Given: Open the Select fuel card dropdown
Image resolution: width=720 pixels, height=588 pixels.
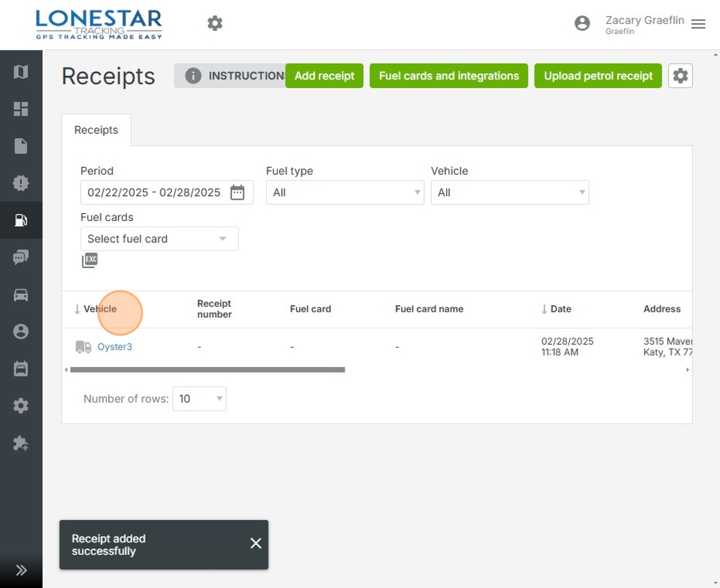Looking at the screenshot, I should tap(159, 239).
